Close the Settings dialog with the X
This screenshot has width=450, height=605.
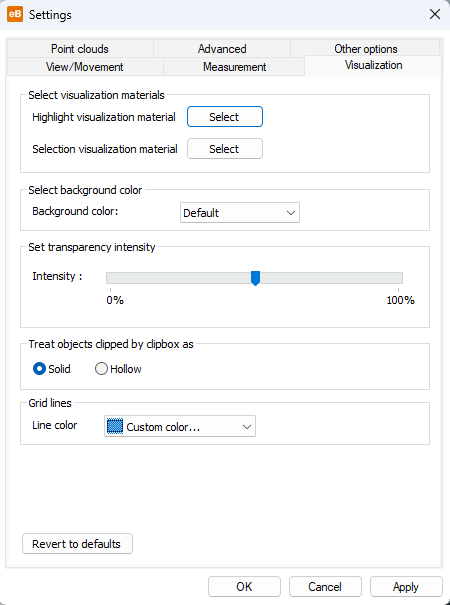pos(435,14)
